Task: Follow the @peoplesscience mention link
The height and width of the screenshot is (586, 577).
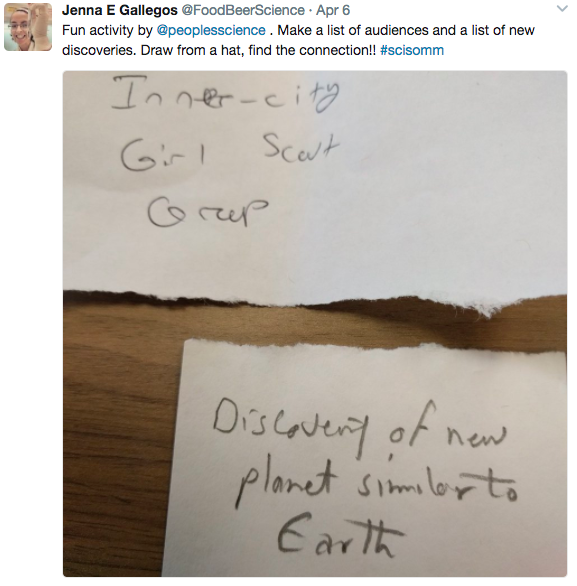Action: pos(211,30)
